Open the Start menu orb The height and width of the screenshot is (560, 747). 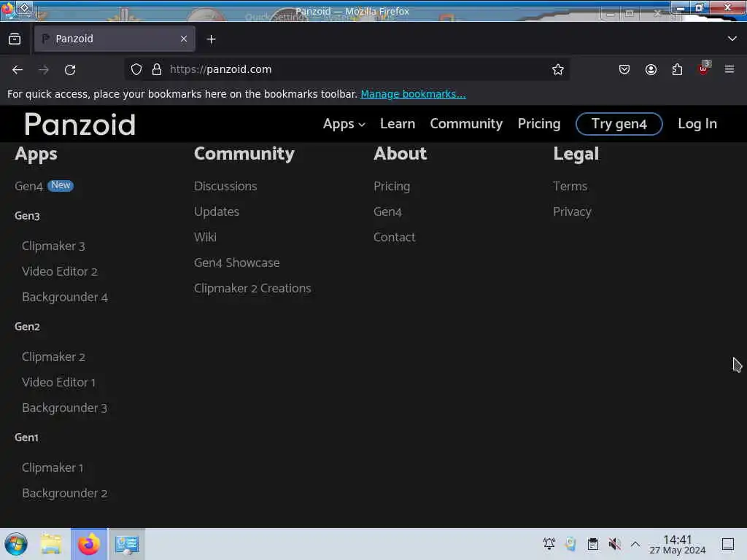point(16,544)
